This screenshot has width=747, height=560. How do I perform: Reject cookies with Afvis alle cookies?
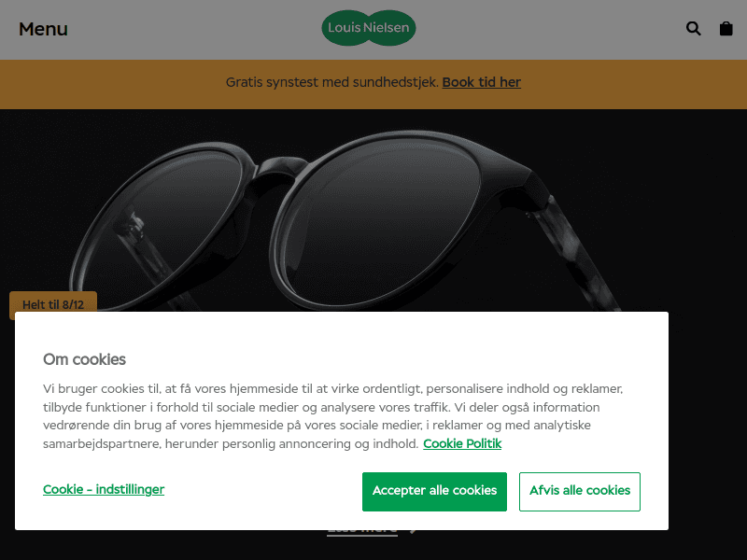pos(580,492)
